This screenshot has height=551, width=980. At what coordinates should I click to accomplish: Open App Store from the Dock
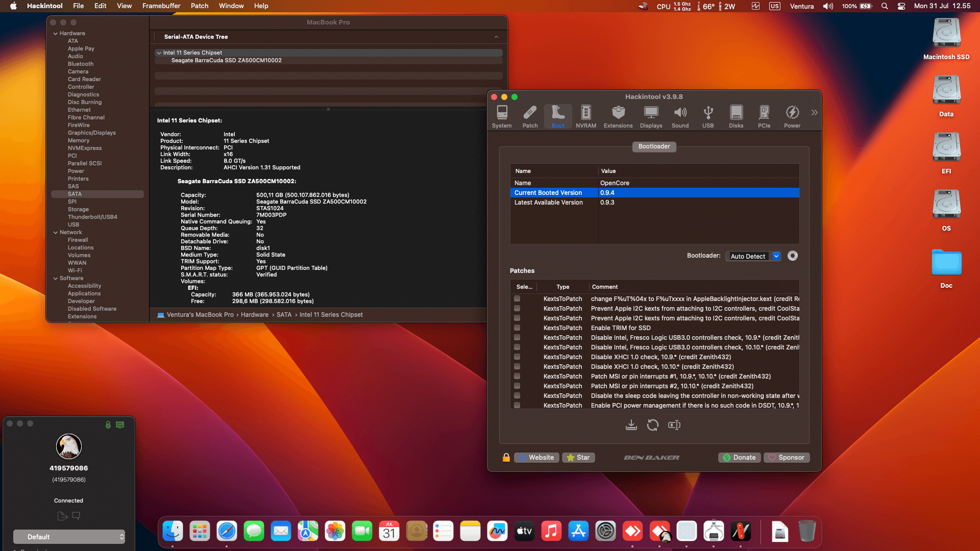[578, 532]
